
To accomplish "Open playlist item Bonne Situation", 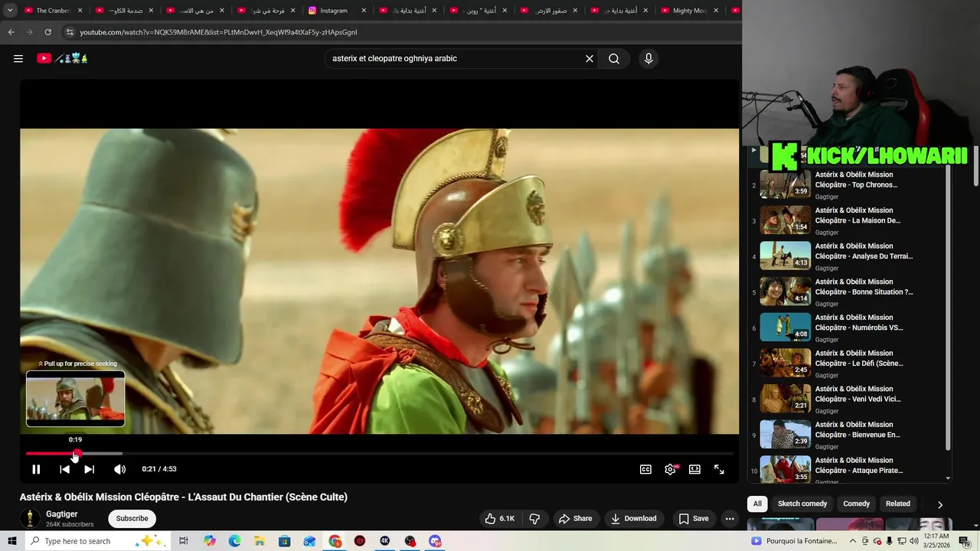I will coord(848,292).
